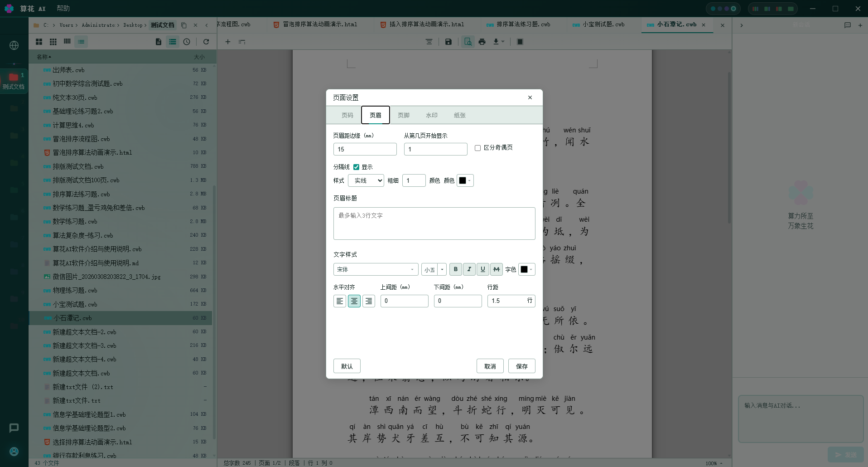Toggle bold for header text
The width and height of the screenshot is (868, 467).
[x=456, y=269]
